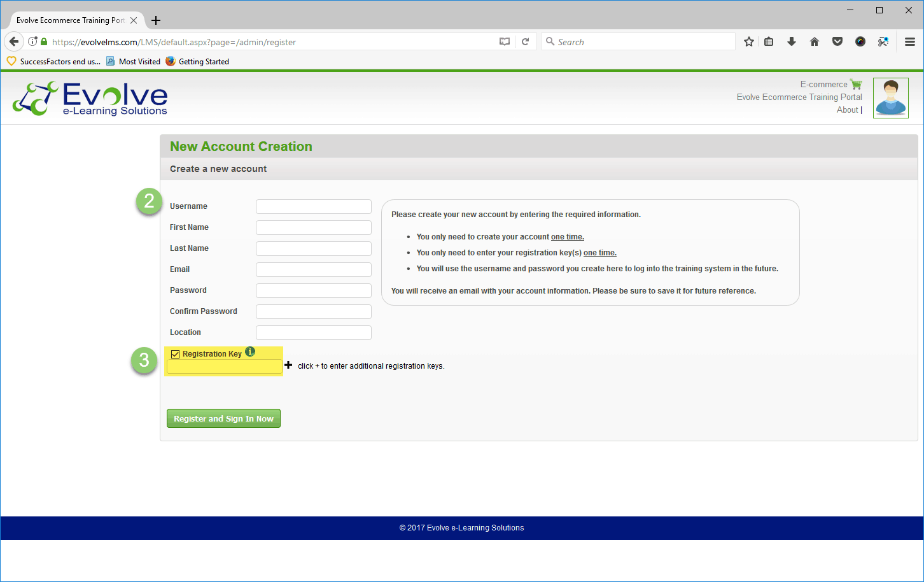Reload the page with refresh icon

[525, 42]
